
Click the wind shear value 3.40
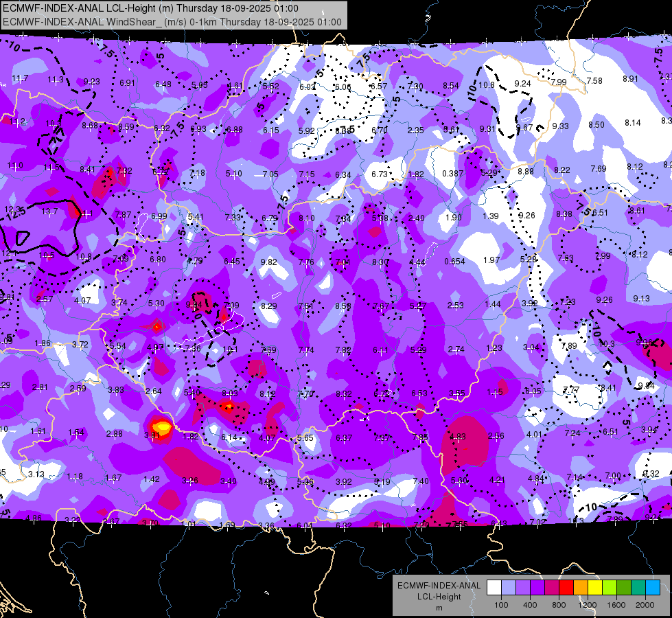pyautogui.click(x=228, y=481)
